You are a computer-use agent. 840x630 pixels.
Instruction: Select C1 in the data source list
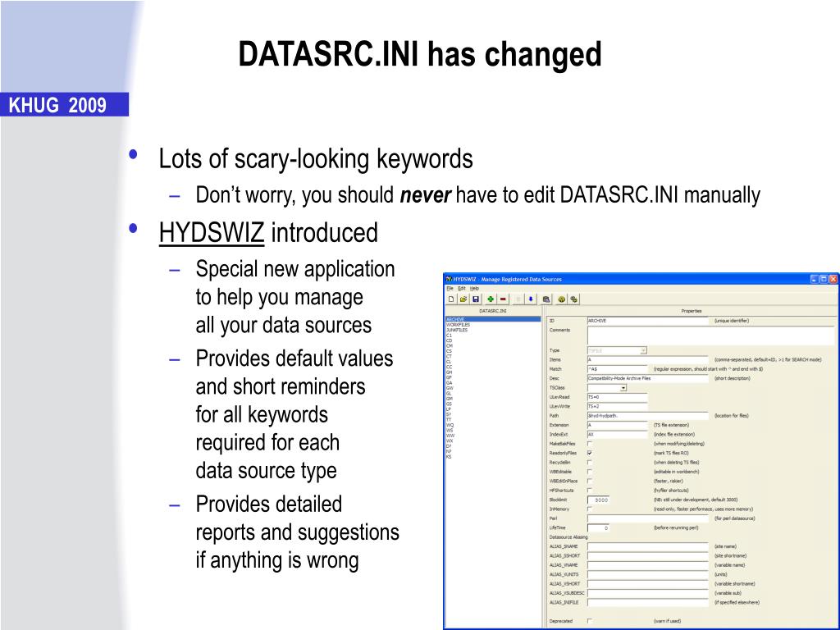tap(449, 336)
